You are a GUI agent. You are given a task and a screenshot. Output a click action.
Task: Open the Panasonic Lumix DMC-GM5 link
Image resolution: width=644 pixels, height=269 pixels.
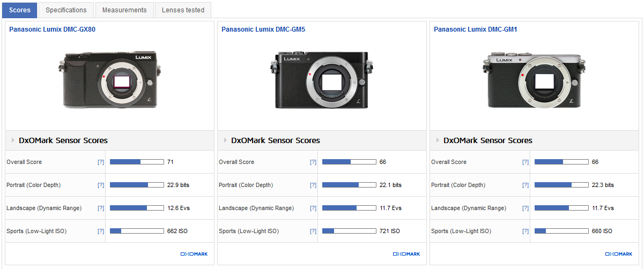click(263, 29)
